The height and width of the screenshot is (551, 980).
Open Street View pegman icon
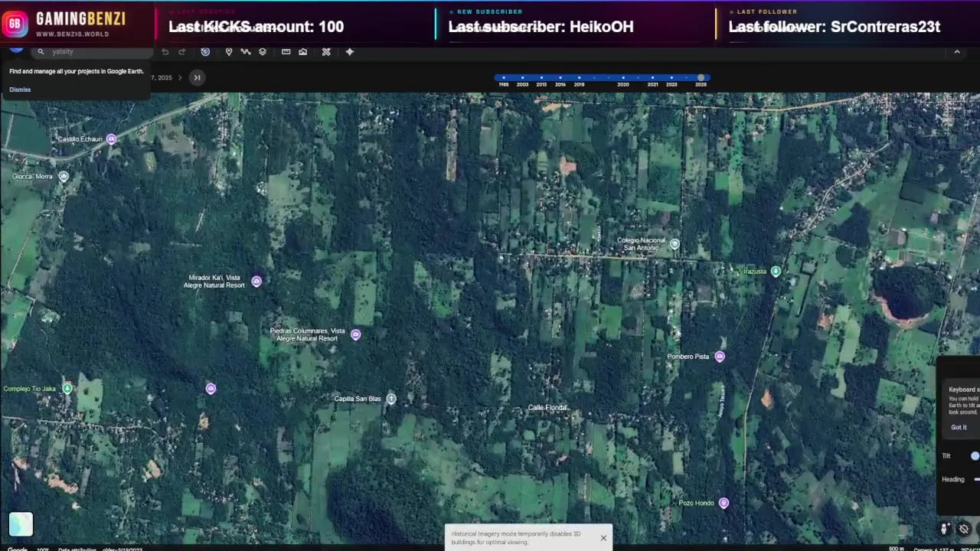tap(945, 529)
